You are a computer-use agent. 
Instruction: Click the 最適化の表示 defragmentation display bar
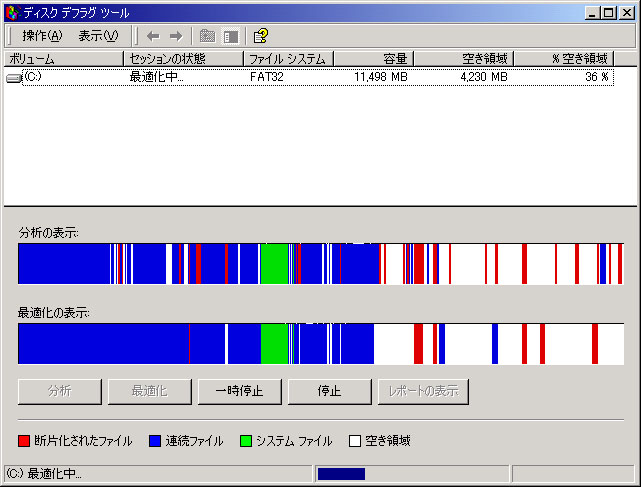point(320,343)
